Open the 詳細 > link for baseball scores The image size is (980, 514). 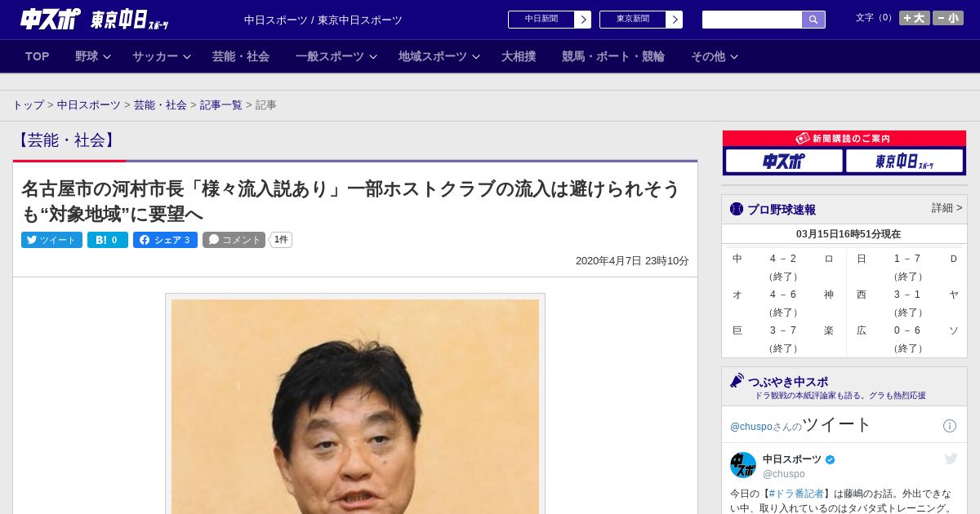tap(947, 208)
